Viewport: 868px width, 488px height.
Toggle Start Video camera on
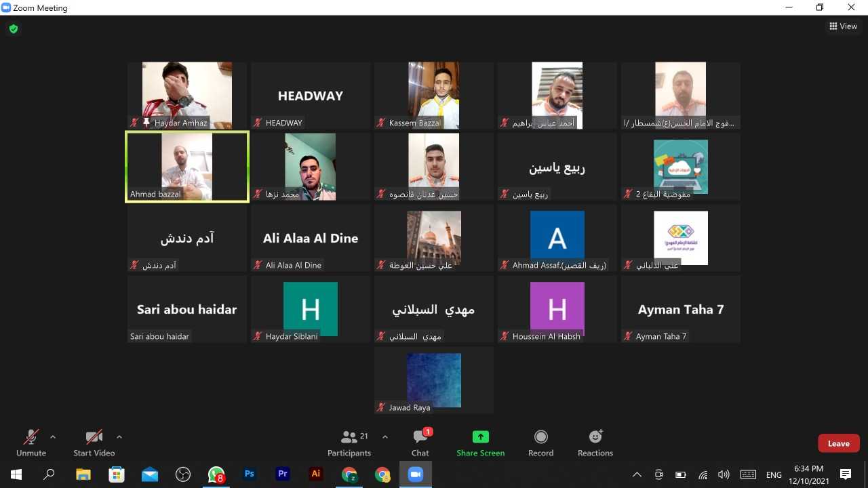tap(94, 443)
